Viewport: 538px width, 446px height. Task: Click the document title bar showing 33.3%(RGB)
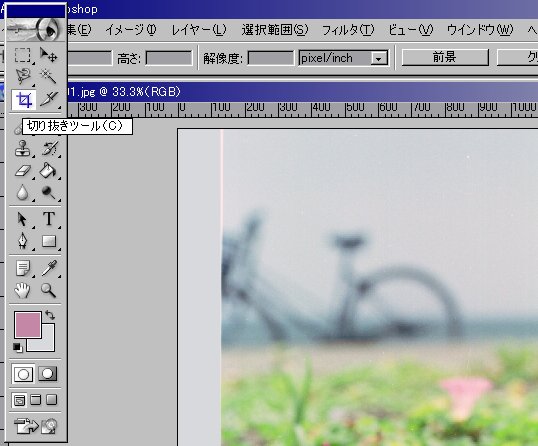[x=302, y=92]
